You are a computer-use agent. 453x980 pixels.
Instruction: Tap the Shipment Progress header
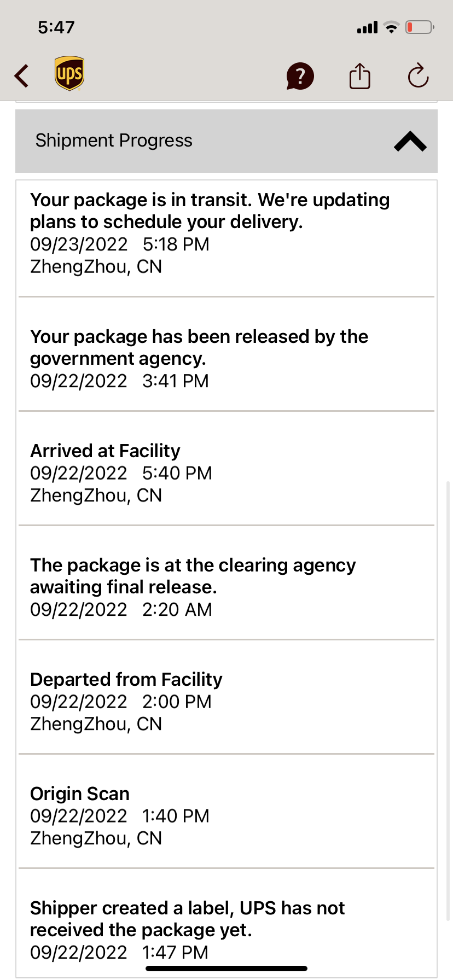114,141
